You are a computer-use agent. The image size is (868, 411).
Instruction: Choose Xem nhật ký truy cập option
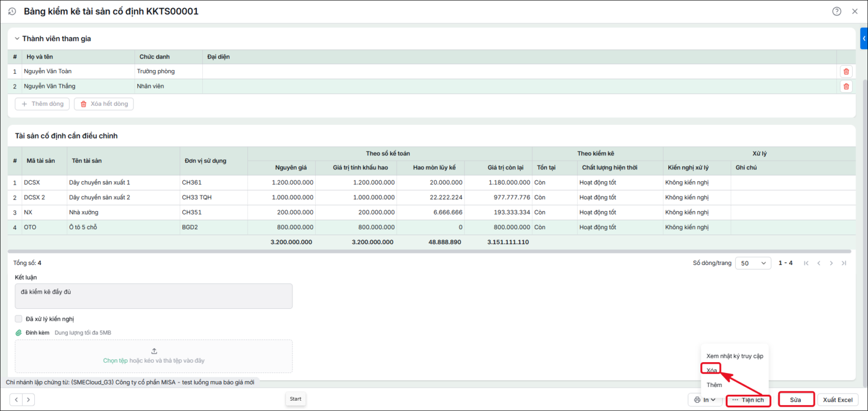tap(735, 356)
